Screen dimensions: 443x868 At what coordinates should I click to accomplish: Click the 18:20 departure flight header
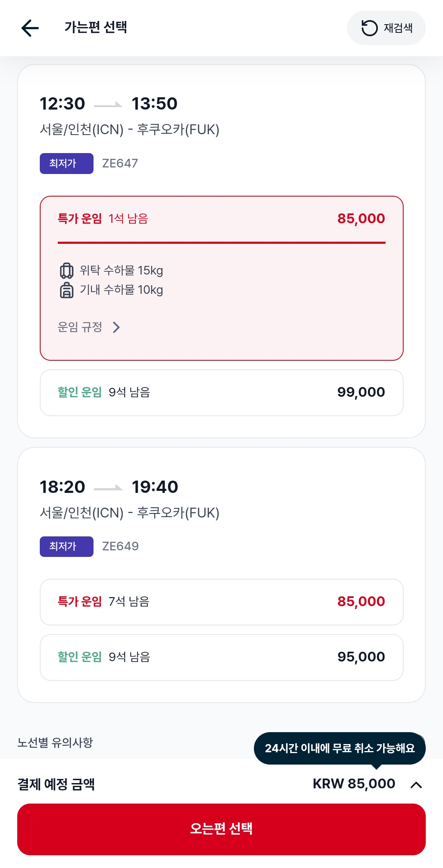point(109,487)
